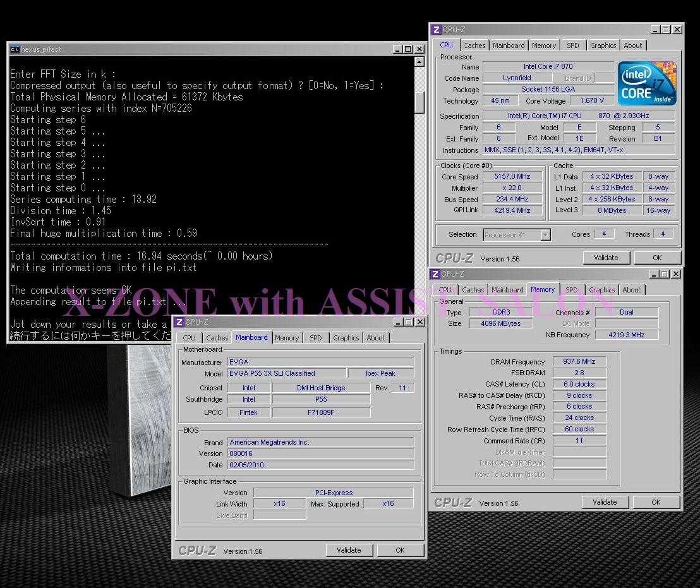This screenshot has height=588, width=700.
Task: Click the Graphic Interface Version 'PCI-Express'
Action: (334, 493)
